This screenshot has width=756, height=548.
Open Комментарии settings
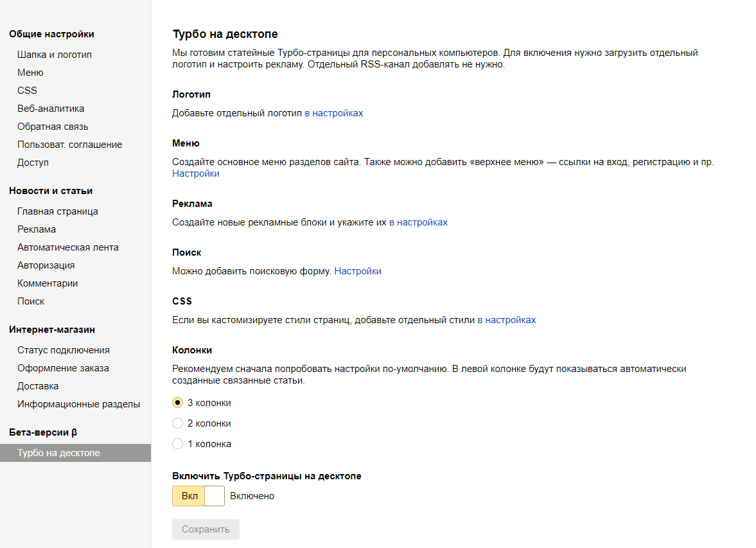[48, 283]
